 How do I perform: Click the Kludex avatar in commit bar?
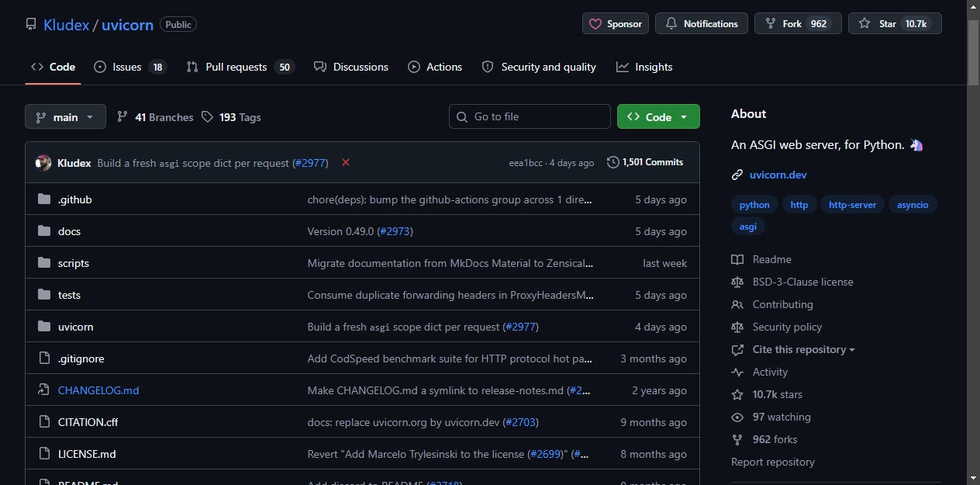click(x=43, y=163)
